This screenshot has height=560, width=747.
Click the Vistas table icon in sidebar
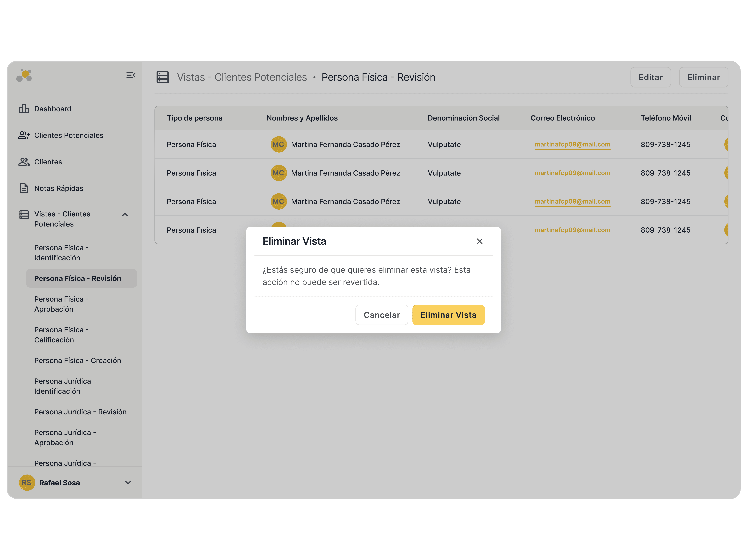point(24,215)
